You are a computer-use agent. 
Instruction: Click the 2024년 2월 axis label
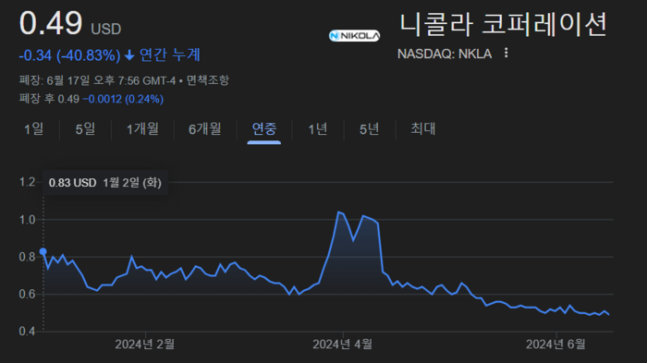[145, 344]
